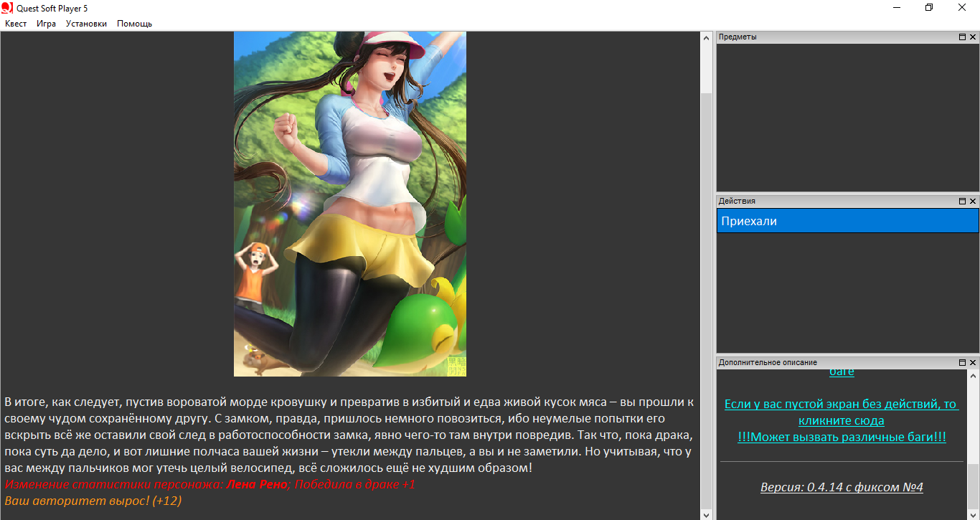This screenshot has width=980, height=520.
Task: Click description panel scrollbar up arrow
Action: pyautogui.click(x=973, y=375)
